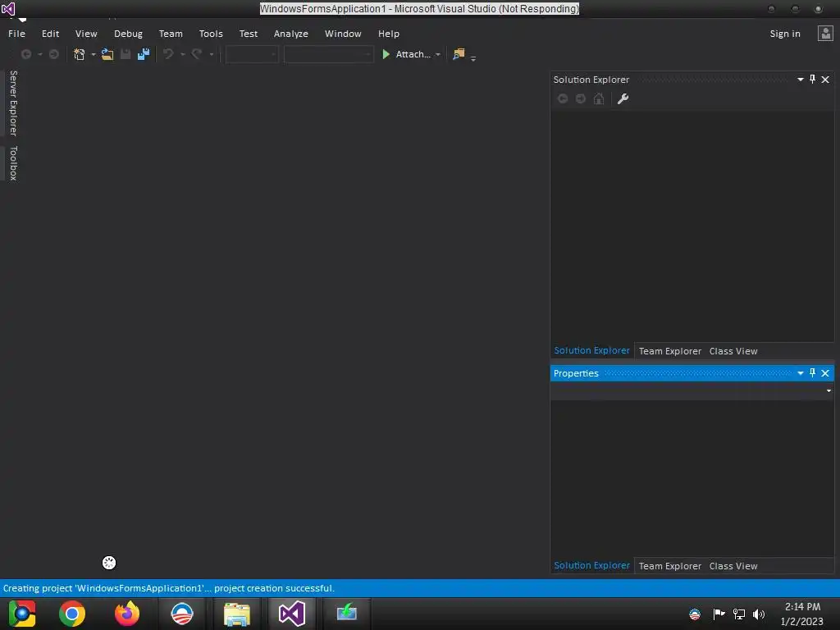Expand the New Project dropdown arrow
The image size is (840, 630).
pos(94,54)
